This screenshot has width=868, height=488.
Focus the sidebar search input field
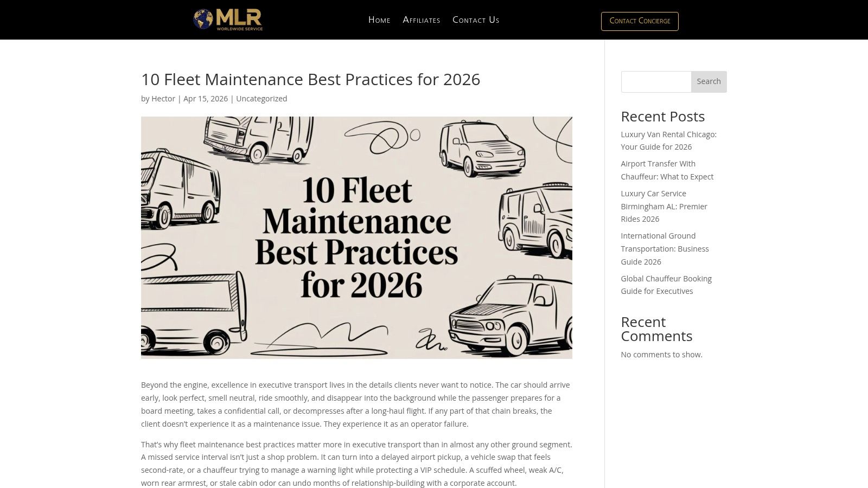pyautogui.click(x=656, y=81)
